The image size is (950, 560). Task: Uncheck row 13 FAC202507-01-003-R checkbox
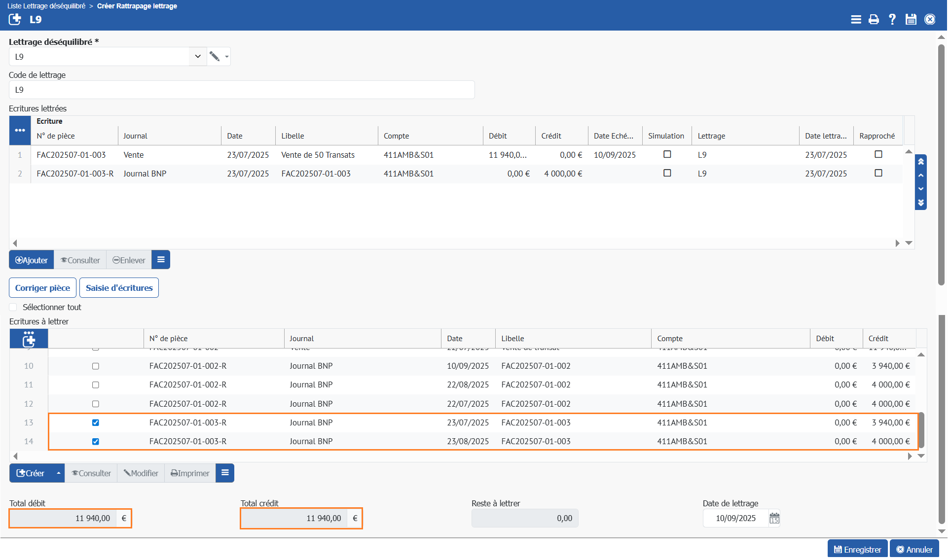pos(96,422)
